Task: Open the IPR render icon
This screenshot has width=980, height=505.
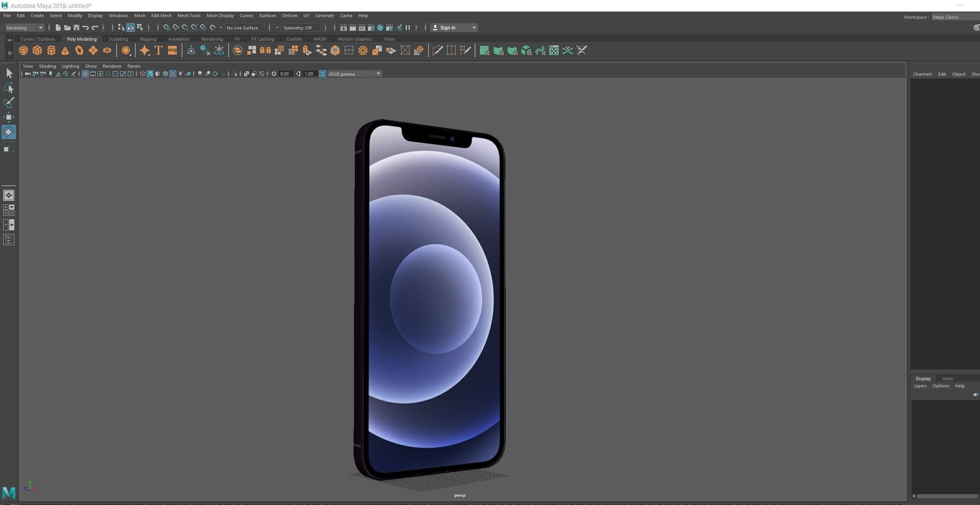Action: point(362,28)
